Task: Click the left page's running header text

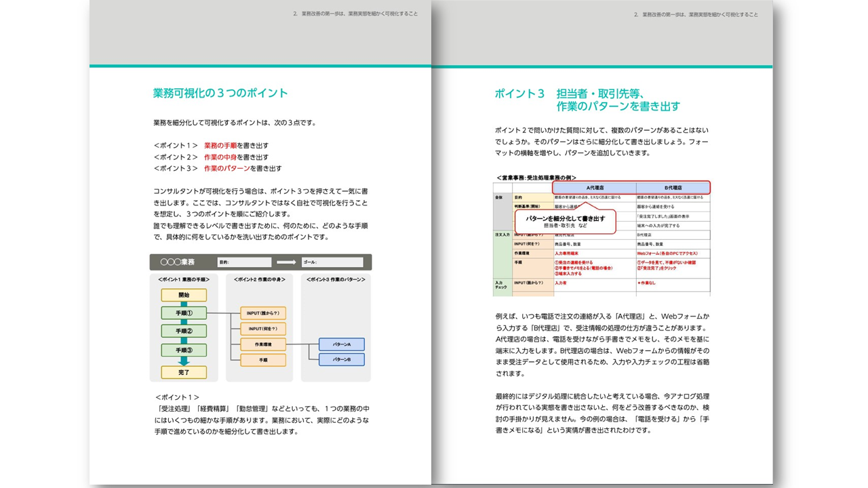Action: coord(356,14)
